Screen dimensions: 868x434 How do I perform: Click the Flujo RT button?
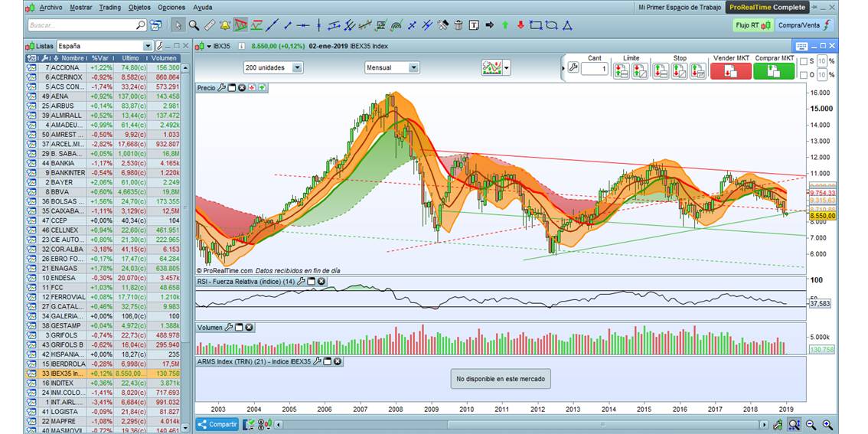point(752,25)
